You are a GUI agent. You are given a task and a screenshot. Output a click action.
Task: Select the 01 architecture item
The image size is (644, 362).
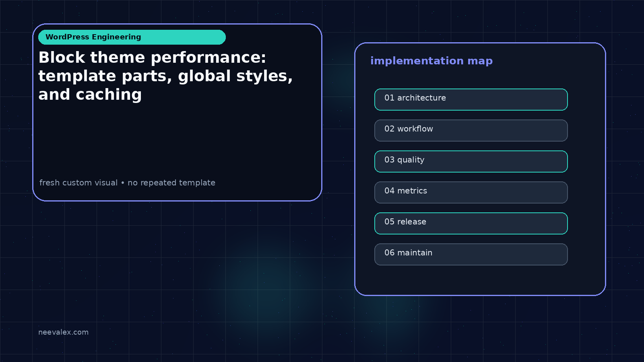point(471,99)
